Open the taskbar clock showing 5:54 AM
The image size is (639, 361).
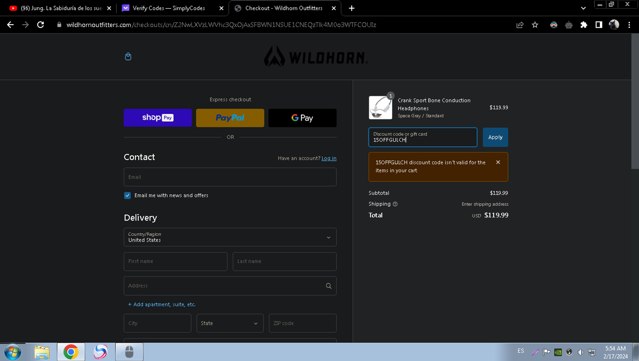click(615, 352)
